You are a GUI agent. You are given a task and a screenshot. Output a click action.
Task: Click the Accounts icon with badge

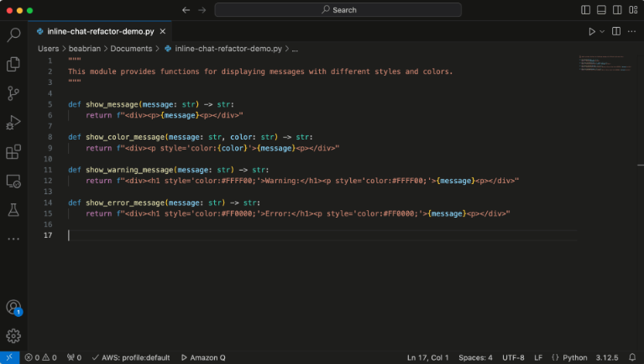coord(13,308)
